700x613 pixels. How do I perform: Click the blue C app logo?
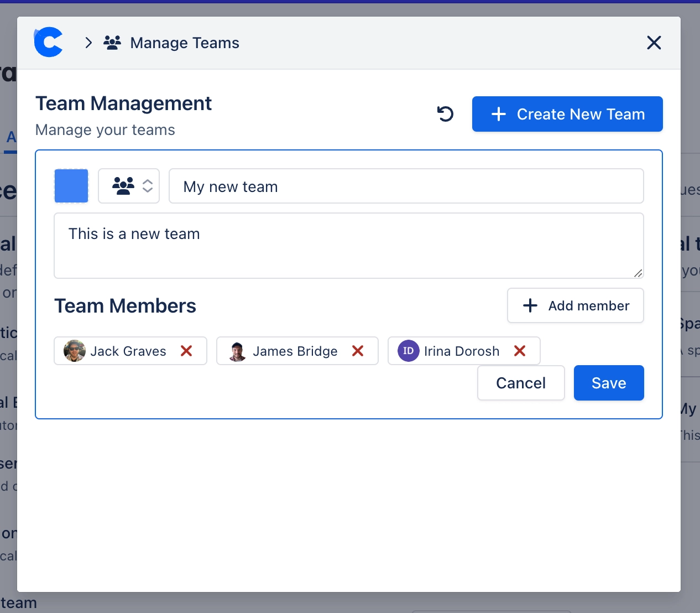(x=49, y=43)
